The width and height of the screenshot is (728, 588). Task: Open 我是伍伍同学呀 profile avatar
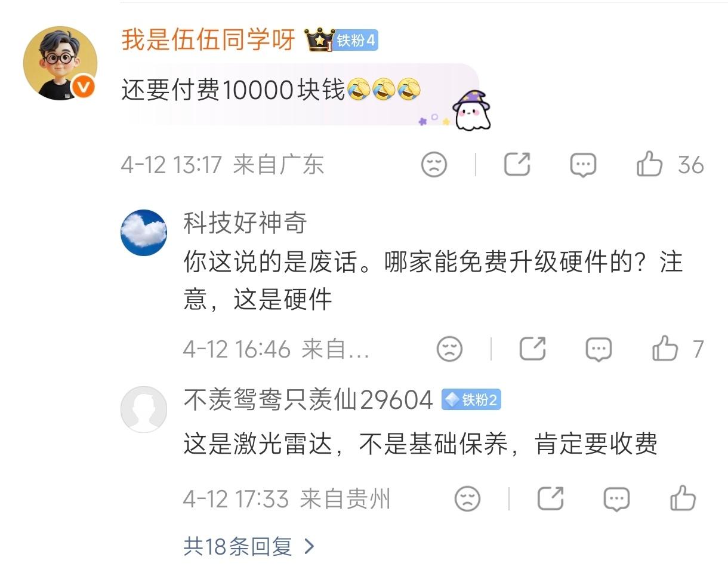tap(60, 63)
